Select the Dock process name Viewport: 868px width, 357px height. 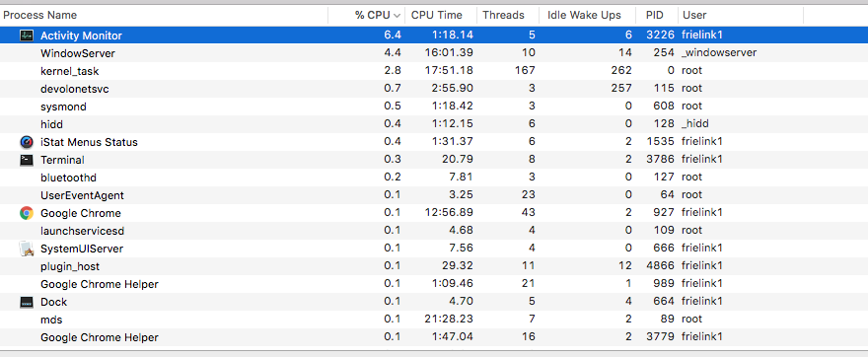coord(53,302)
